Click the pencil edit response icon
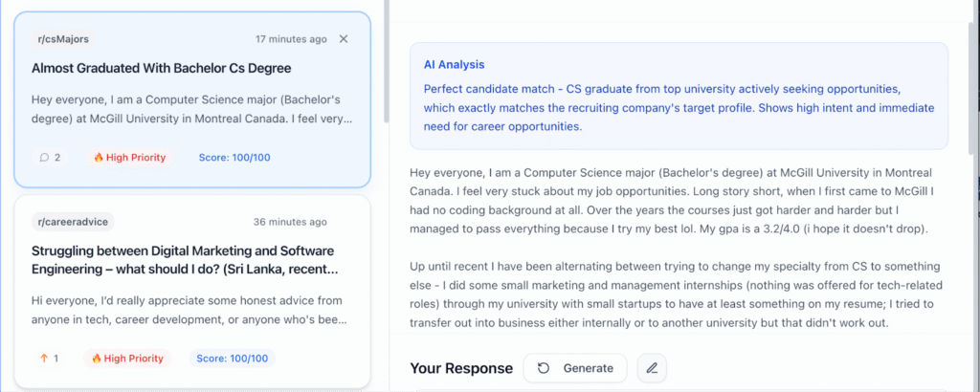Screen dimensions: 980x392 click(652, 368)
